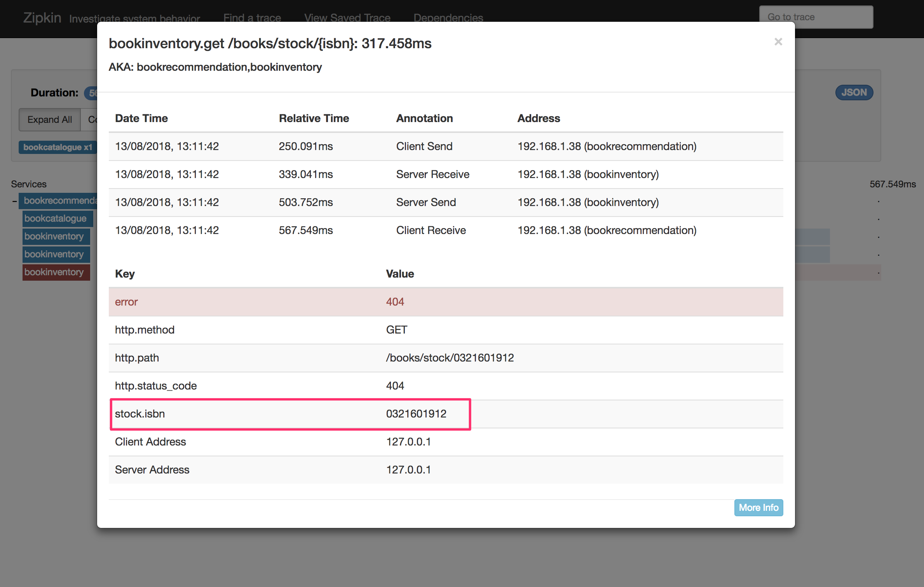Go to the Dependencies page
The image size is (924, 587).
coord(448,18)
